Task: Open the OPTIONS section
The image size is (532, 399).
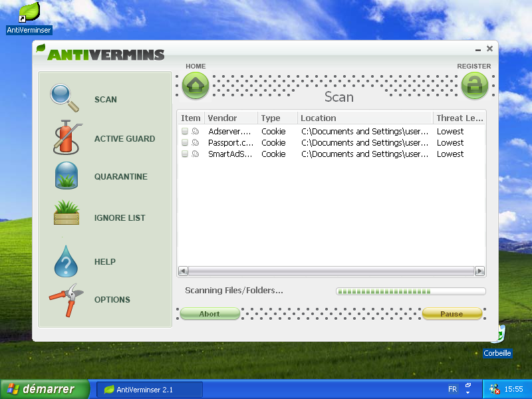Action: tap(112, 300)
